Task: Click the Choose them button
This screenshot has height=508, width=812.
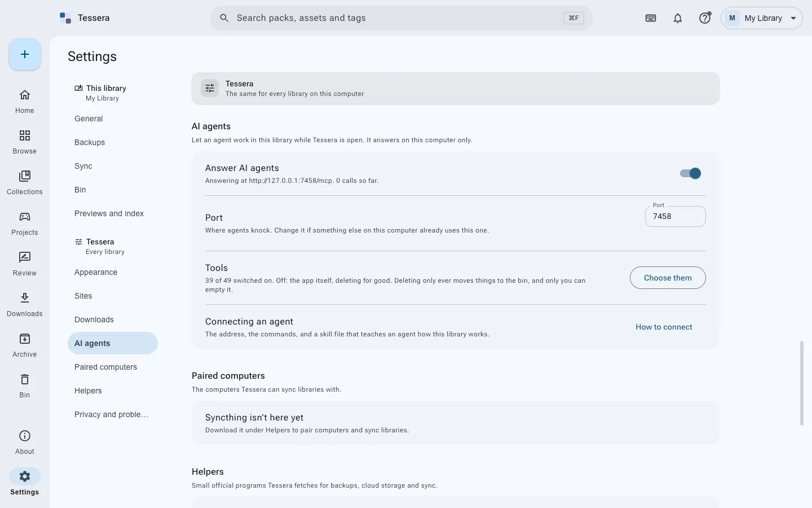Action: [x=668, y=278]
